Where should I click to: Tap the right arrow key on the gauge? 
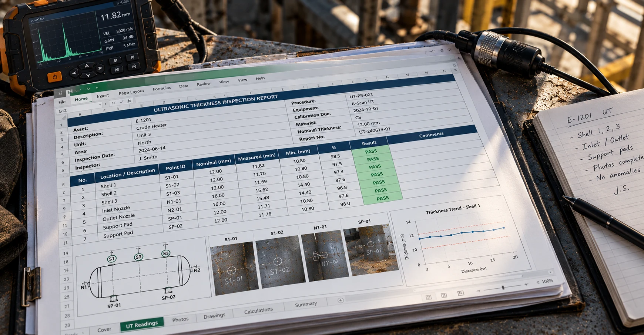coord(100,69)
